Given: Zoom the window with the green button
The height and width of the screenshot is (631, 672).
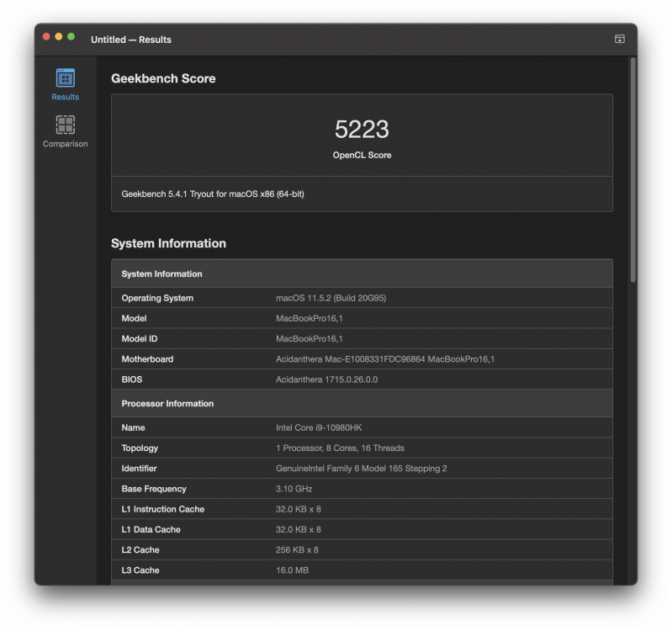Looking at the screenshot, I should [71, 37].
